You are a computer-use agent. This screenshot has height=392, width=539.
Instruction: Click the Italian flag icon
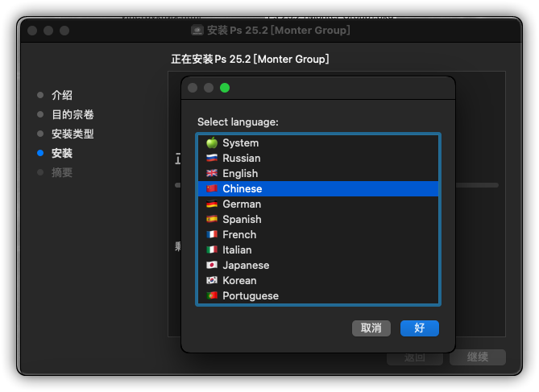[x=212, y=250]
